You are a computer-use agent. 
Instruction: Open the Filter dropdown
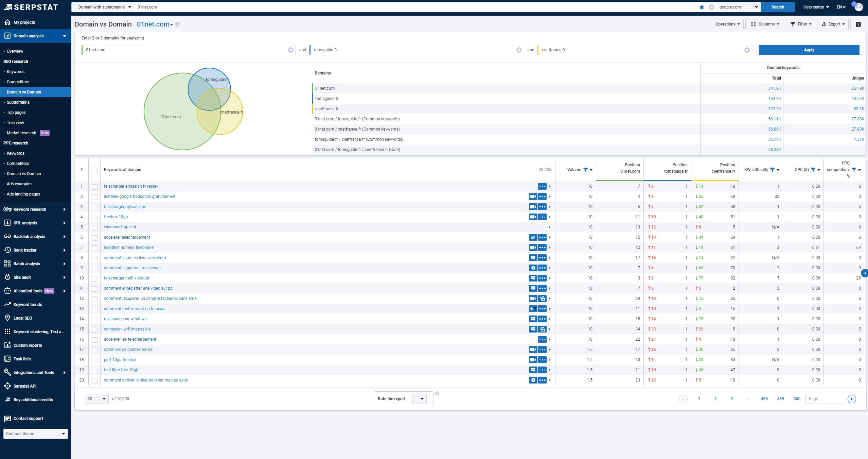coord(800,24)
